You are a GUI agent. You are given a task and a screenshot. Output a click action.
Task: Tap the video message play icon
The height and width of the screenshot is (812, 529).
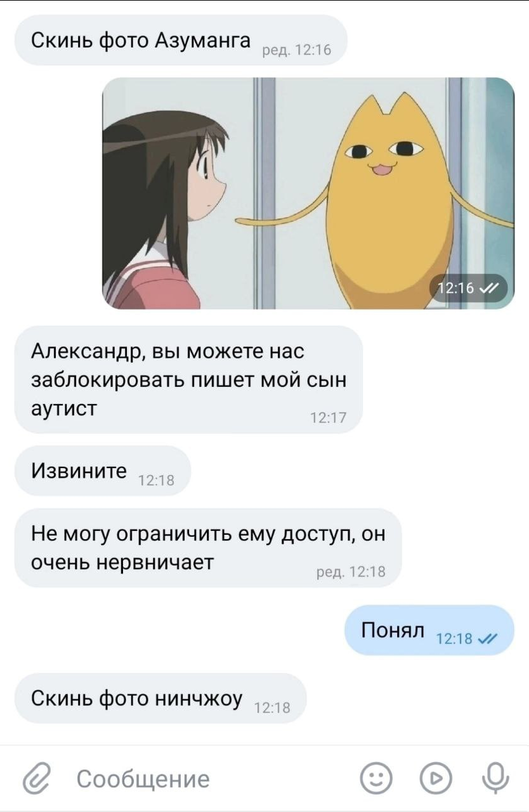pyautogui.click(x=436, y=778)
